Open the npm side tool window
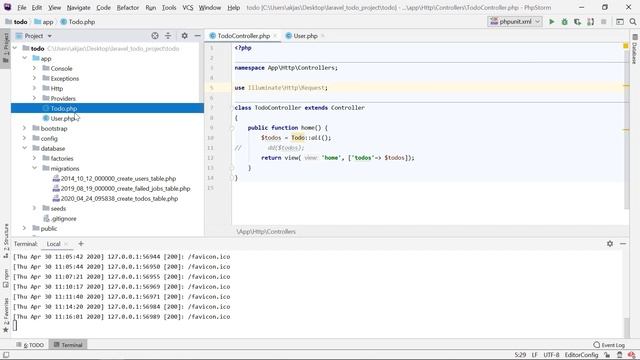 pyautogui.click(x=6, y=278)
